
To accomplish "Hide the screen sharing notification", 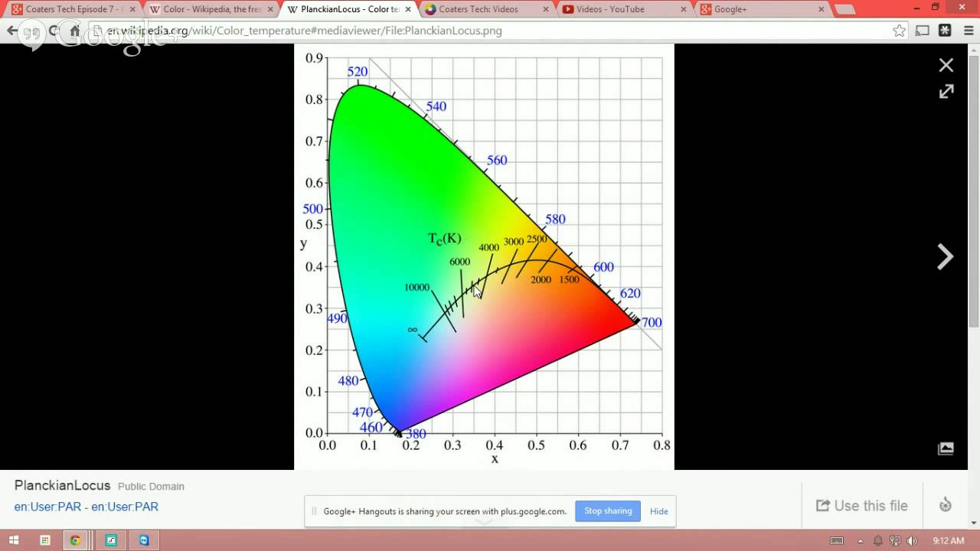I will [659, 511].
